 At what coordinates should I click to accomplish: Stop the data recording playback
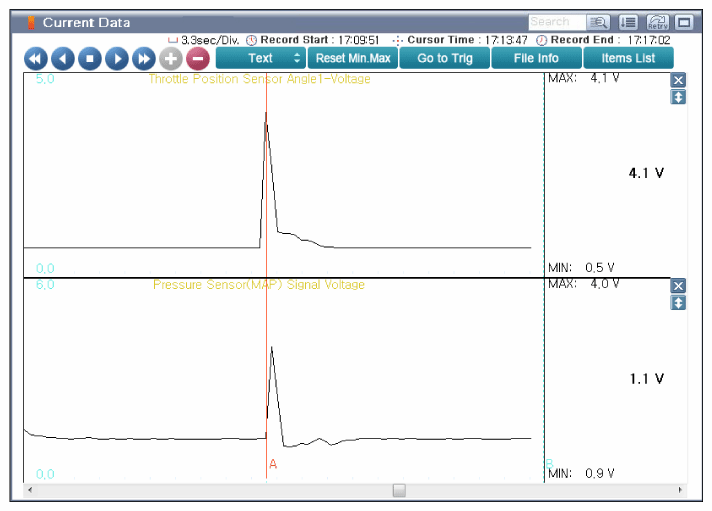pos(90,59)
